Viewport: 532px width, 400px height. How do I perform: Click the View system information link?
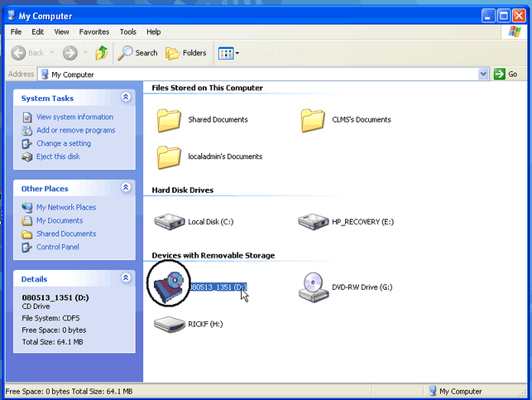click(x=74, y=117)
